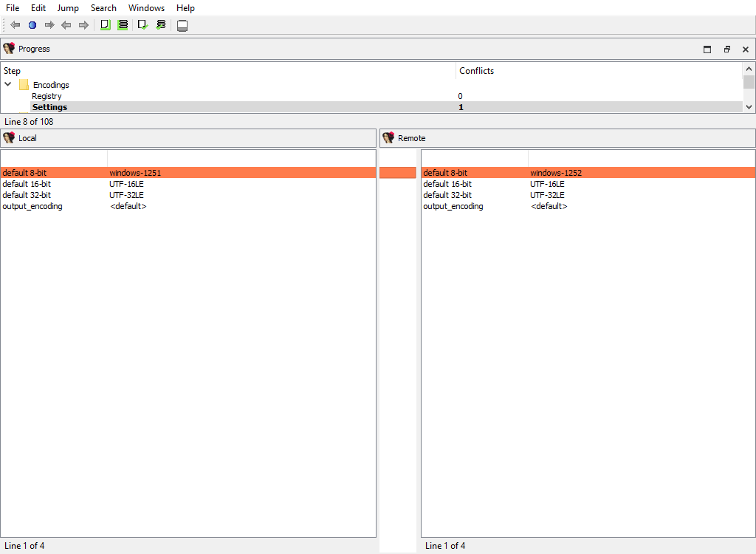Open the Windows menu
The width and height of the screenshot is (756, 554).
tap(146, 7)
